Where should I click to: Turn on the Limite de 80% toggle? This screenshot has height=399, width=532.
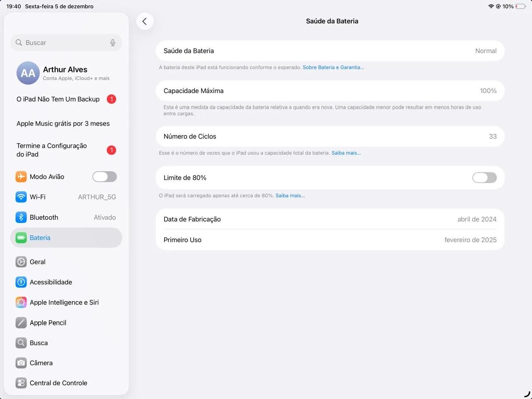pos(484,178)
